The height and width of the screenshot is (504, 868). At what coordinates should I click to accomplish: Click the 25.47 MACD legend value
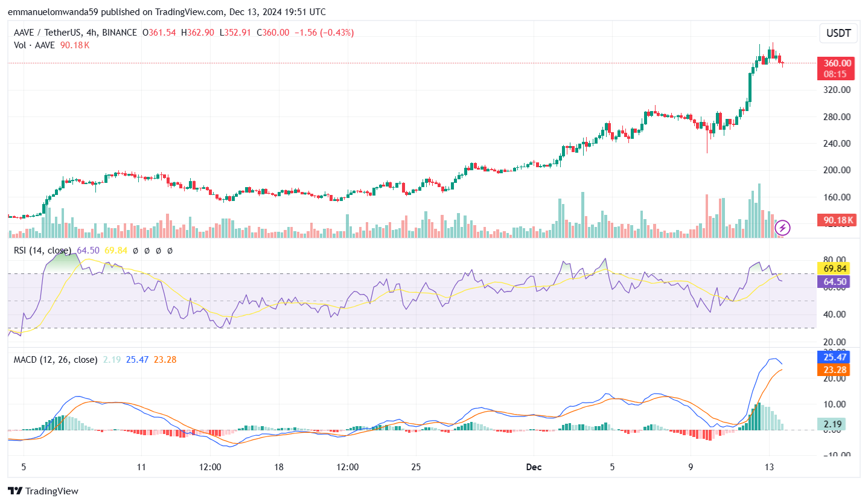pos(138,359)
